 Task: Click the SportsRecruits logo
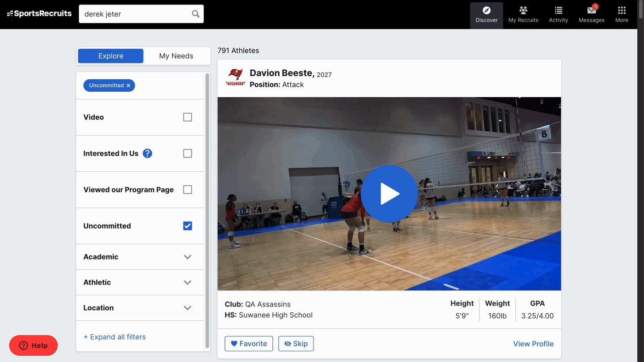39,13
